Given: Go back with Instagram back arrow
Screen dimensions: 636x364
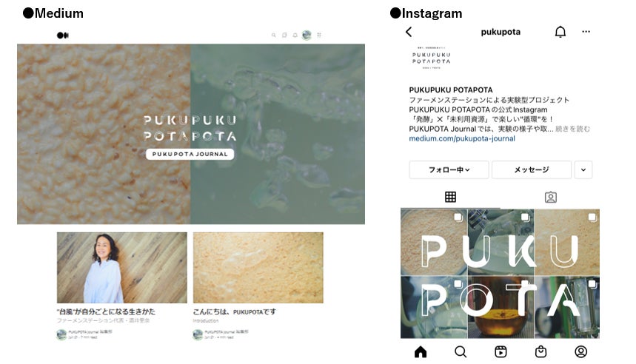Looking at the screenshot, I should tap(409, 32).
